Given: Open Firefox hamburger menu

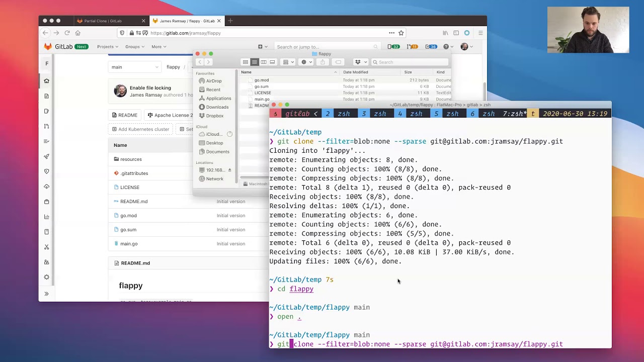Looking at the screenshot, I should coord(480,33).
